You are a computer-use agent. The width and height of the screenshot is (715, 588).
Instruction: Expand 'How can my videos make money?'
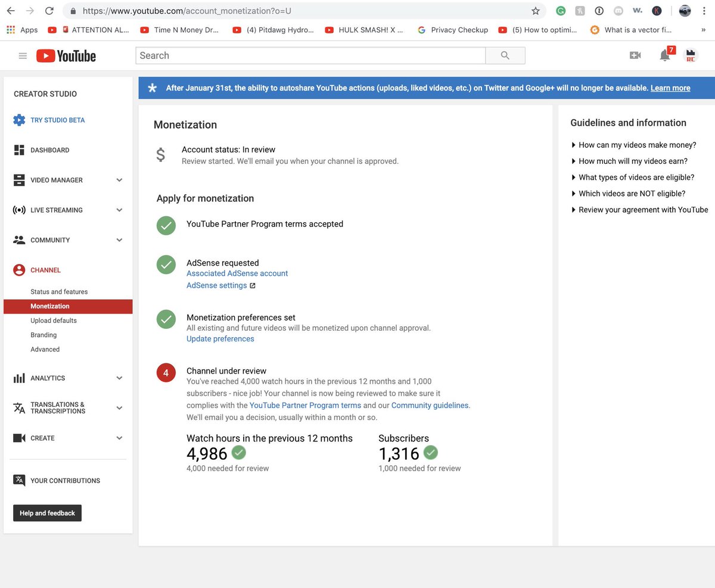pos(634,145)
